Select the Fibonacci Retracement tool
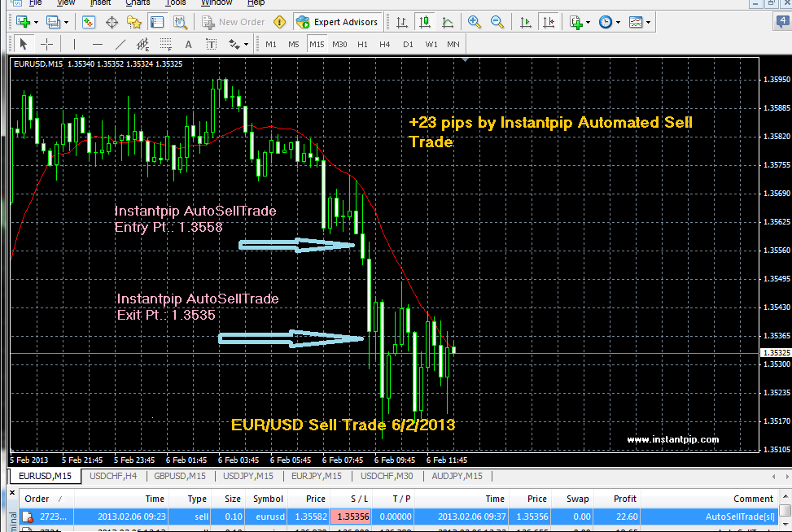Screen dimensions: 792x532 pyautogui.click(x=166, y=45)
